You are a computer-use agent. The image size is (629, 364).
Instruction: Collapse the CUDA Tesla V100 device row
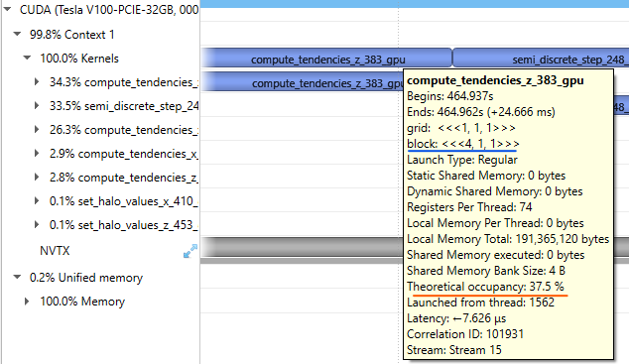tap(7, 9)
